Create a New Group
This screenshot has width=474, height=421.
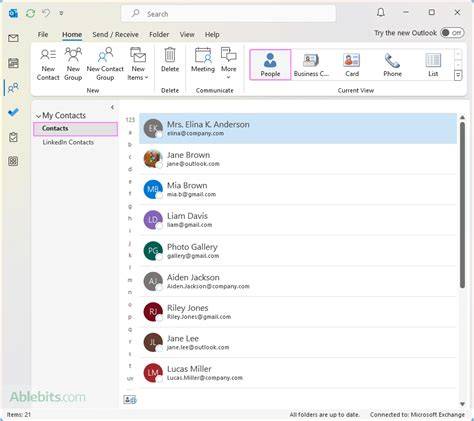pyautogui.click(x=73, y=64)
